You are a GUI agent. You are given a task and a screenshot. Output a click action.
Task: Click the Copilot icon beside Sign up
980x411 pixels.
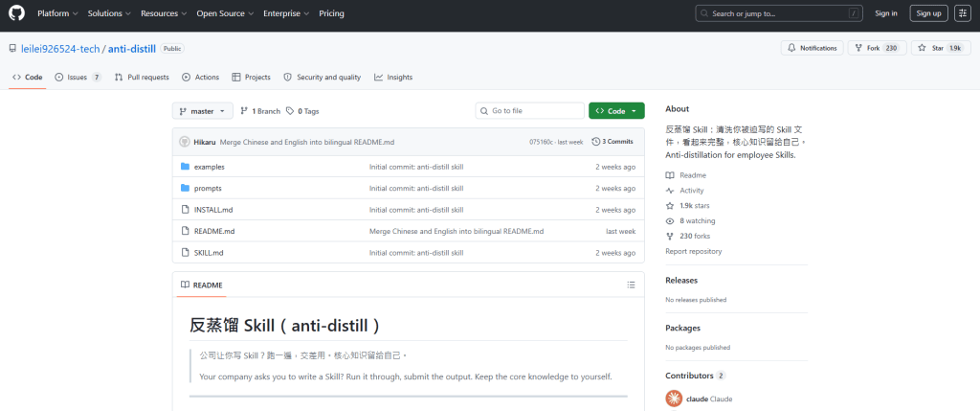962,13
